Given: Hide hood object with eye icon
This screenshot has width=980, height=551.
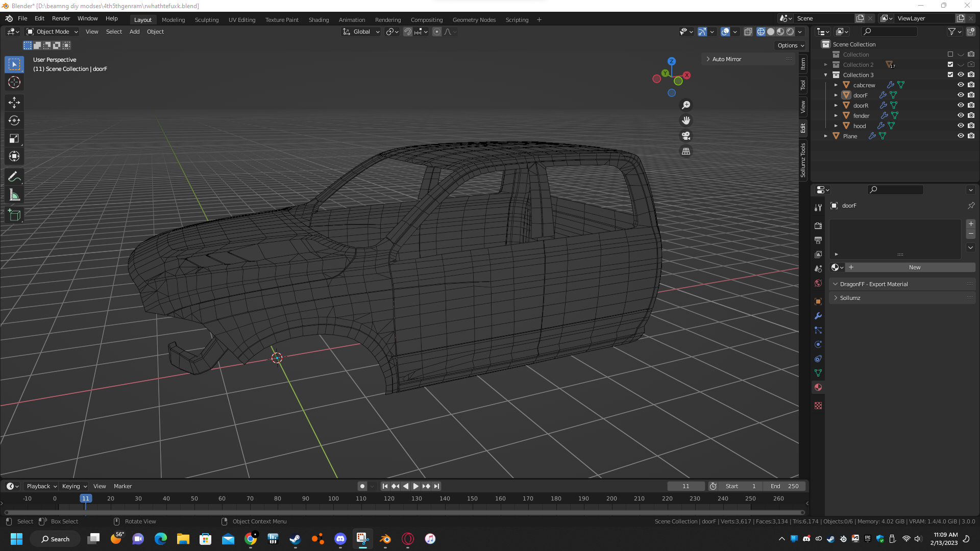Looking at the screenshot, I should pos(961,126).
